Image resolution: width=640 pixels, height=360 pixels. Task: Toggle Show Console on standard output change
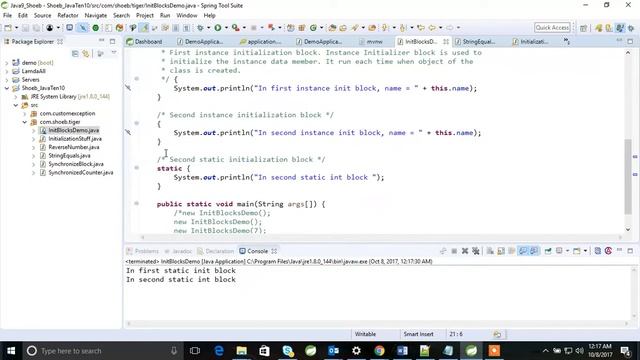[523, 251]
